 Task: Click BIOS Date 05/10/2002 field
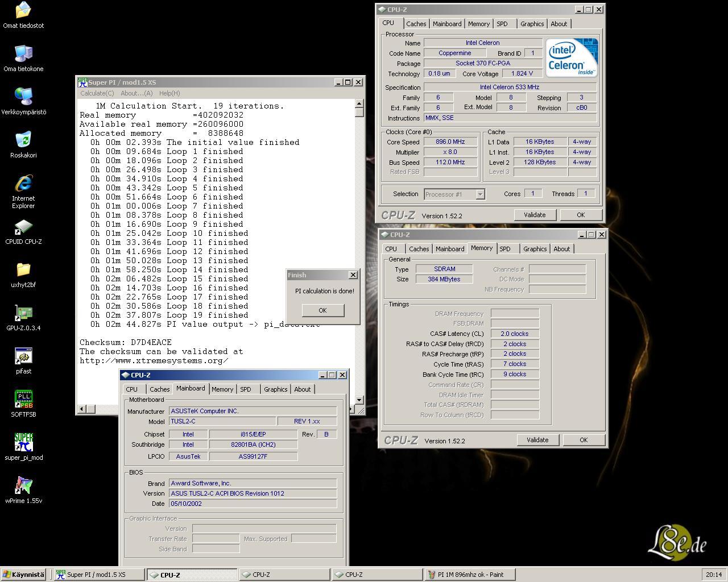click(x=253, y=504)
